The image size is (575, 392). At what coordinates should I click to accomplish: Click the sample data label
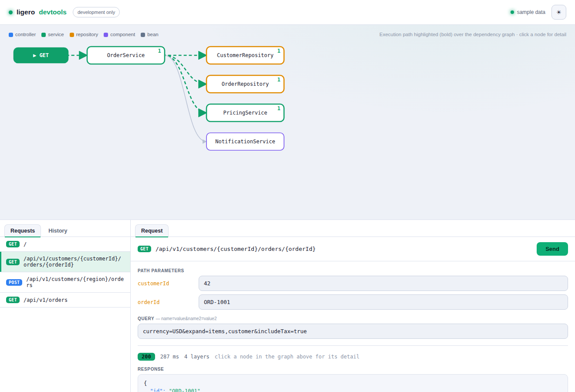(x=531, y=12)
